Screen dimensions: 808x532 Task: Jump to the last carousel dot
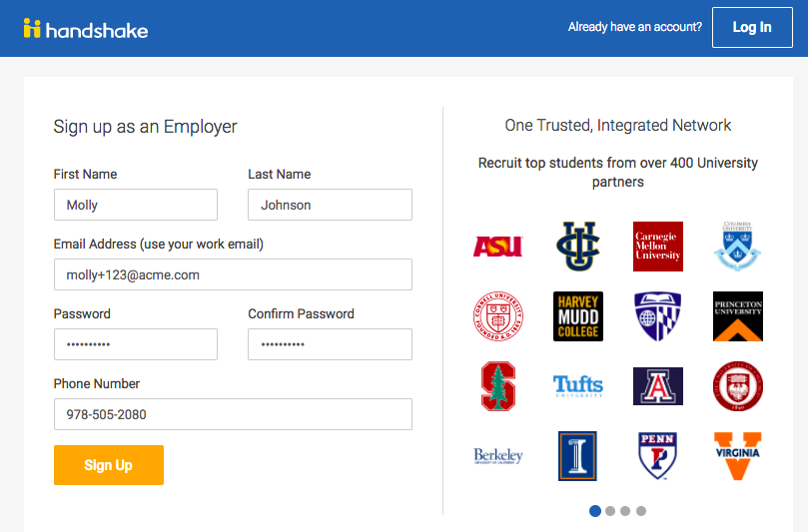[640, 511]
